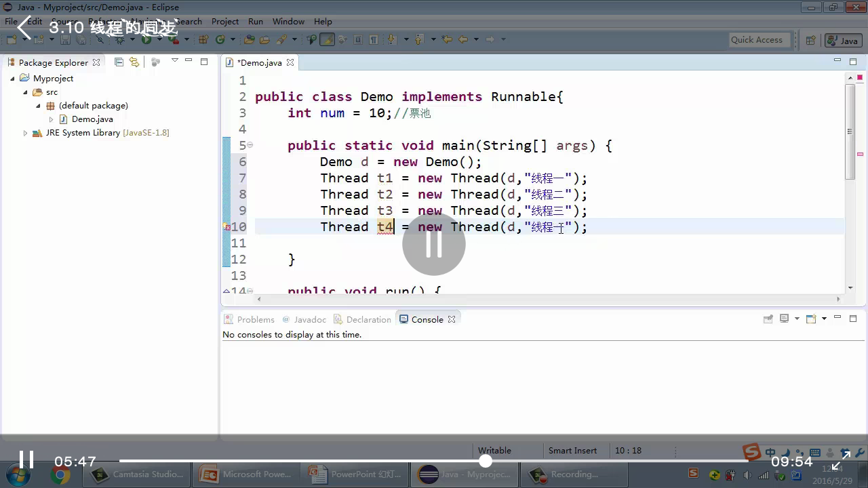Click the Last Edit Location icon
The width and height of the screenshot is (868, 488).
point(447,39)
